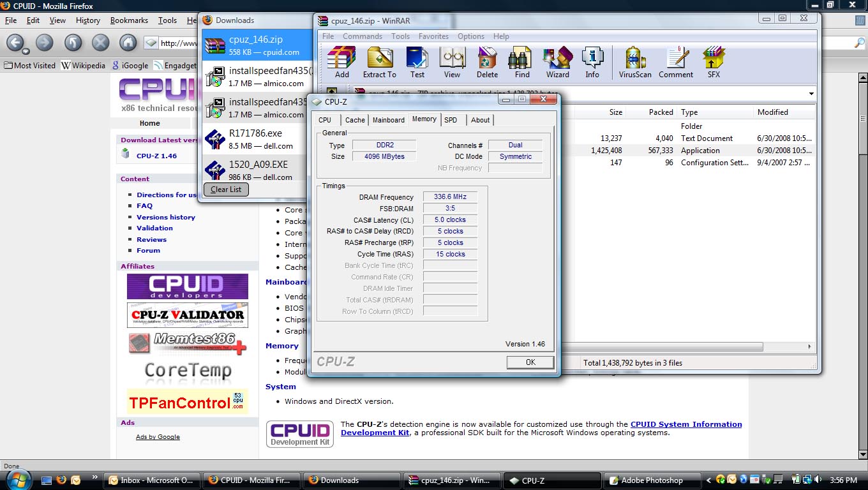The height and width of the screenshot is (490, 868).
Task: Switch to Cache tab in CPU-Z
Action: pyautogui.click(x=355, y=120)
